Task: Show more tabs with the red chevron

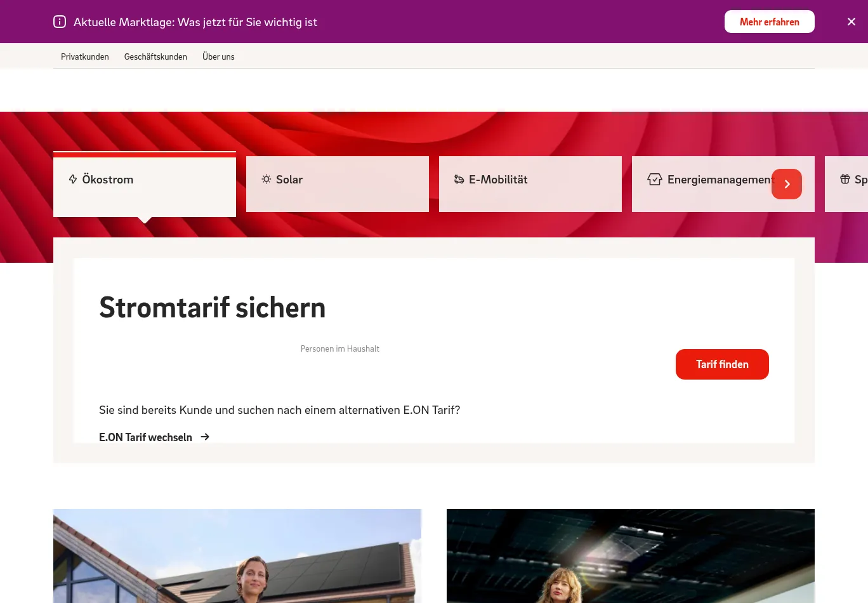Action: pos(787,184)
